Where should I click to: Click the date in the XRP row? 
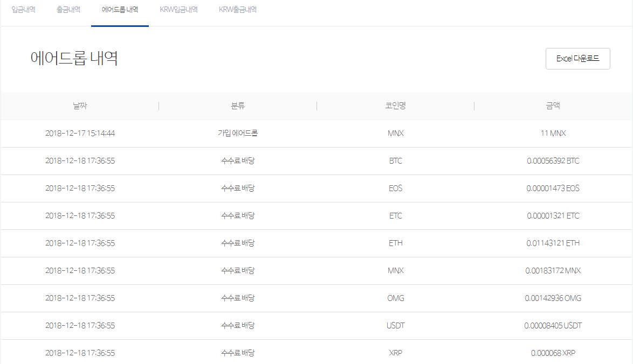(80, 353)
